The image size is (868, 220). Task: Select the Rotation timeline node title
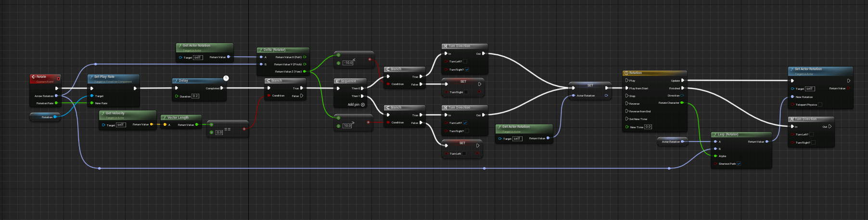pos(636,73)
